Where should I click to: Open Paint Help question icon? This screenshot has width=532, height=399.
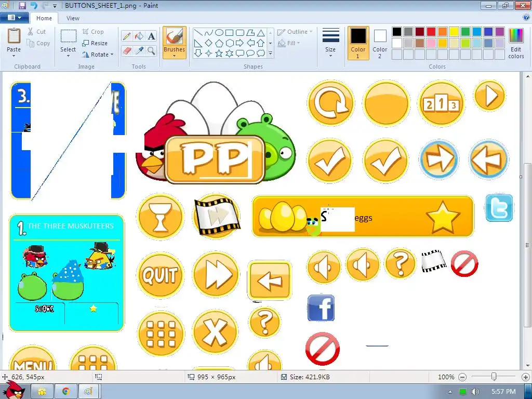pyautogui.click(x=526, y=18)
